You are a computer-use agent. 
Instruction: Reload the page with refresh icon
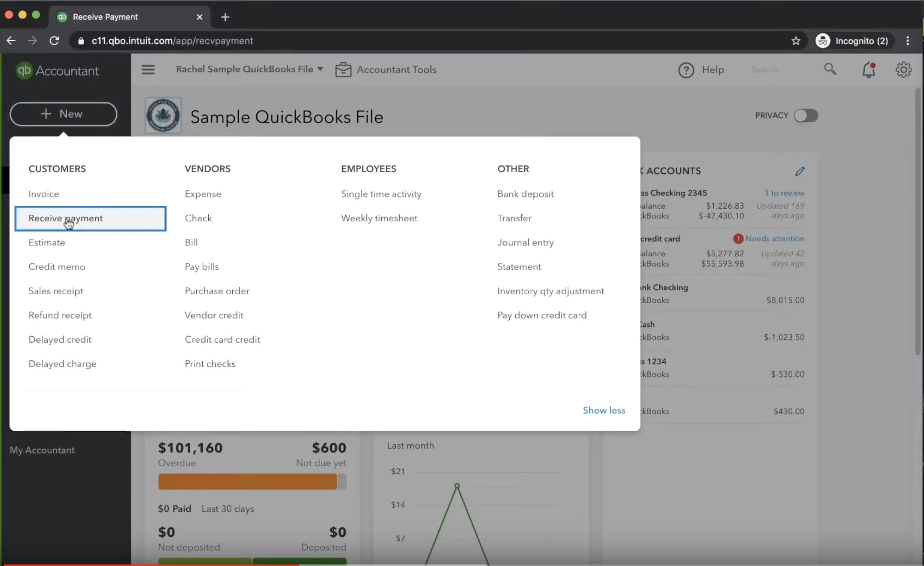[x=54, y=41]
